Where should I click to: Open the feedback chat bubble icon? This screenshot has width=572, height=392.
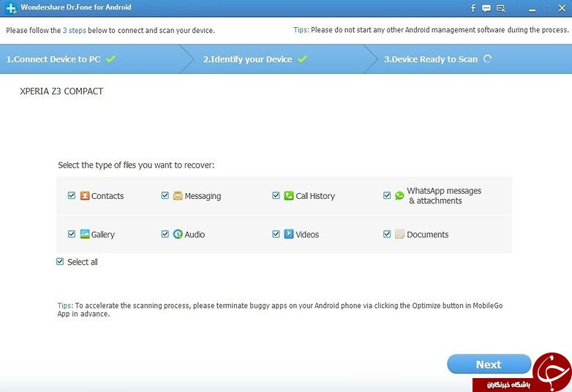pos(486,8)
